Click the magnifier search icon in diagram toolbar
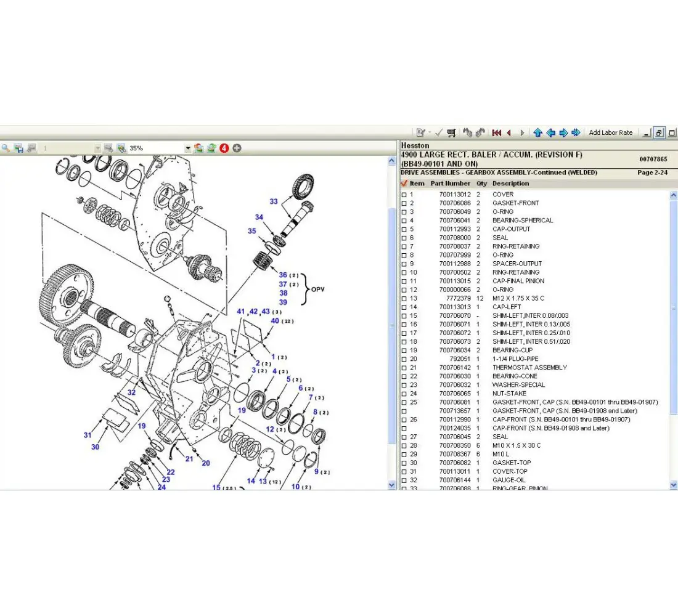Viewport: 678px width, 616px height. pos(6,148)
